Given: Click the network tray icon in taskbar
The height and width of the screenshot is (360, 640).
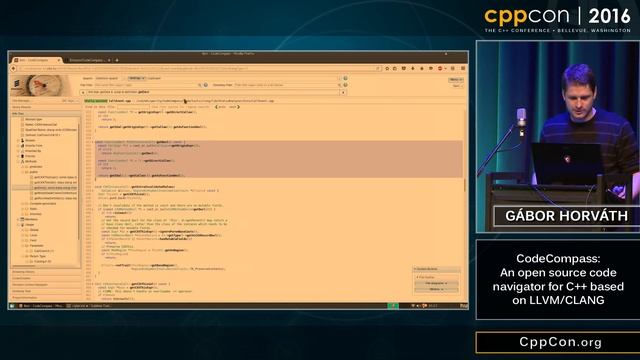Looking at the screenshot, I should click(x=413, y=305).
